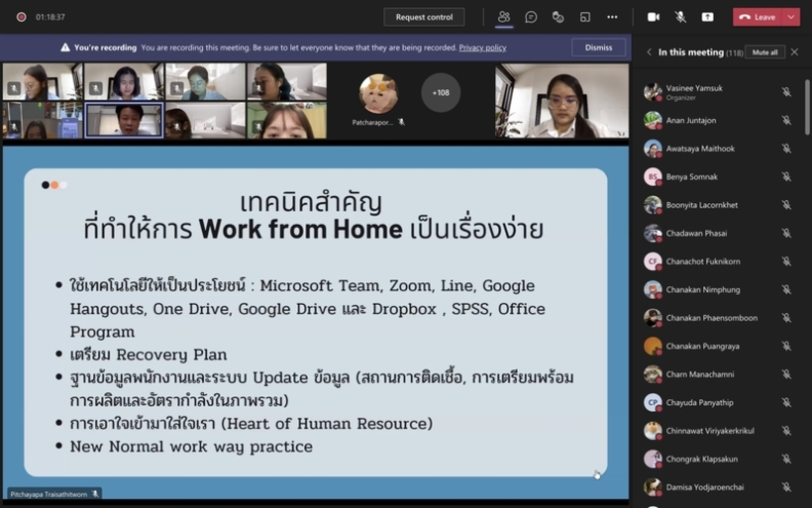
Task: Toggle the microphone mute button
Action: click(680, 17)
